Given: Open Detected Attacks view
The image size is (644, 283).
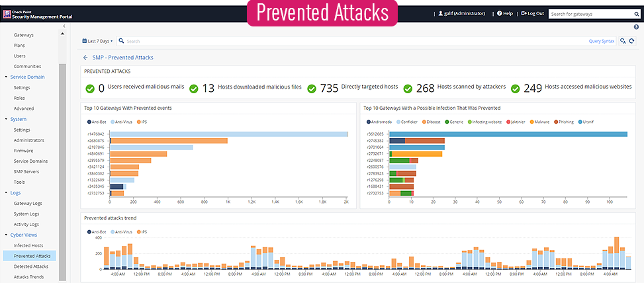Looking at the screenshot, I should tap(31, 266).
